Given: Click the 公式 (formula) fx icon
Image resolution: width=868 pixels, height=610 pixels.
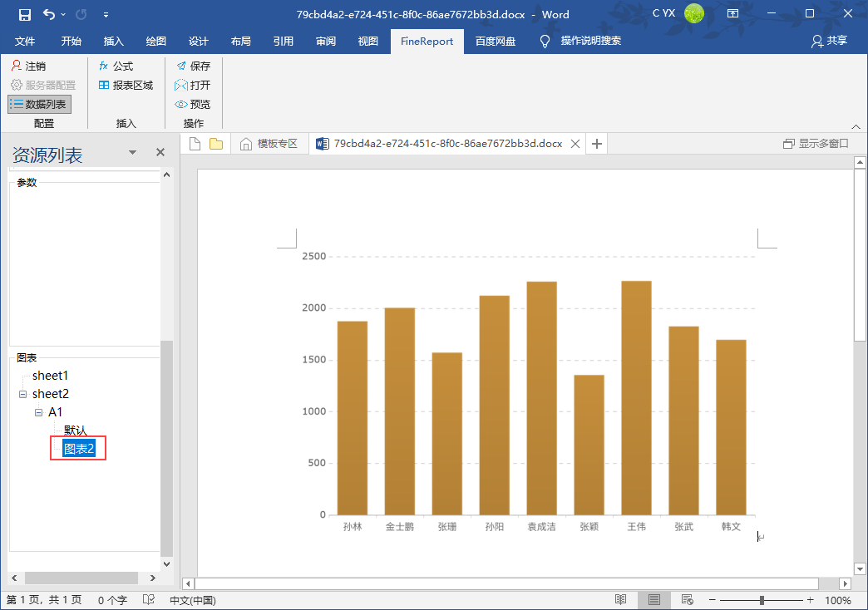Looking at the screenshot, I should coord(103,66).
